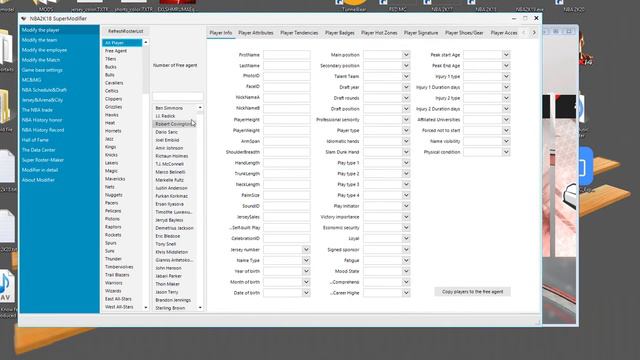Open the Physical condition dropdown
This screenshot has width=640, height=360.
click(x=506, y=152)
